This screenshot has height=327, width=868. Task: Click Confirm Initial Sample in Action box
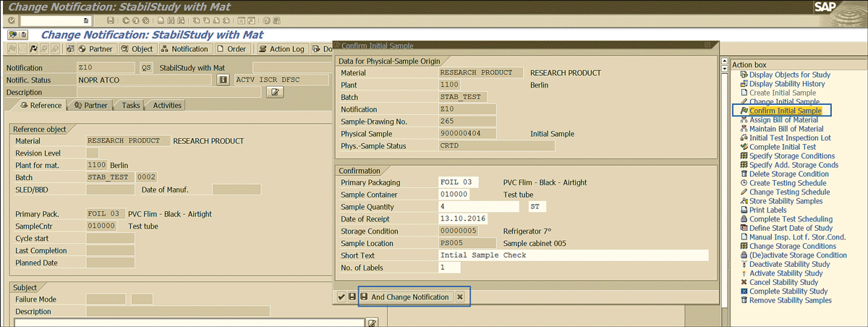786,111
